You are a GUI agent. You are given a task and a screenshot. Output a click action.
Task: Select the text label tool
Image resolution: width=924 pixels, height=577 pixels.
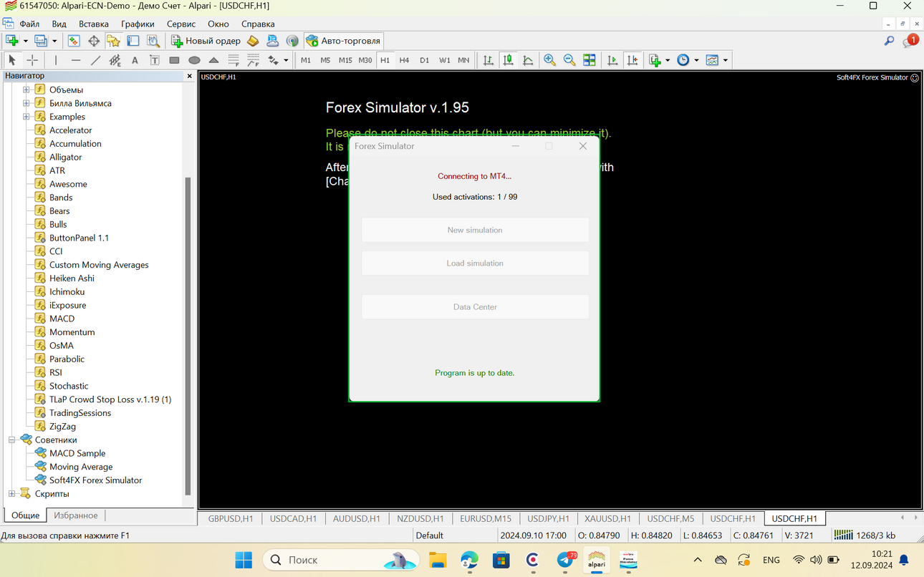[154, 60]
